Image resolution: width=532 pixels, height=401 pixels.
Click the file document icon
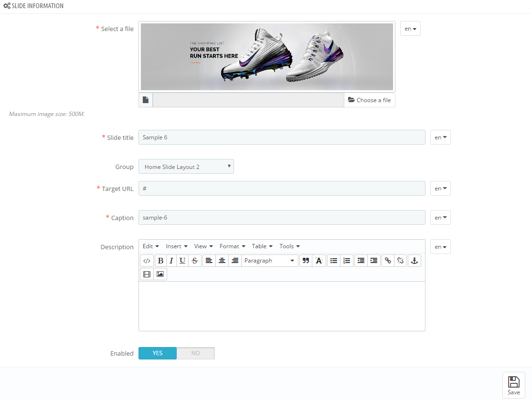click(146, 100)
